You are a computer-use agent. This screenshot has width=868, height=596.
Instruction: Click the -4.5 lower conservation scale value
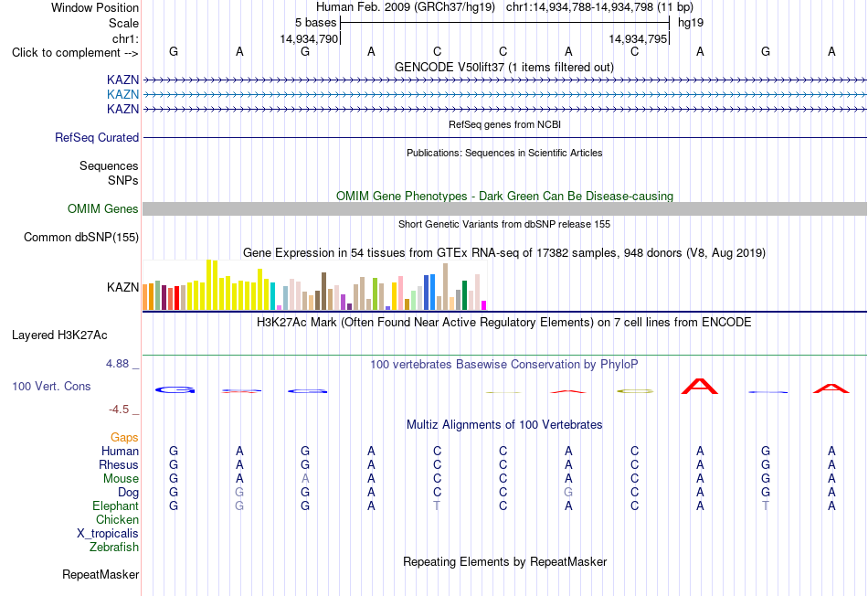(119, 410)
